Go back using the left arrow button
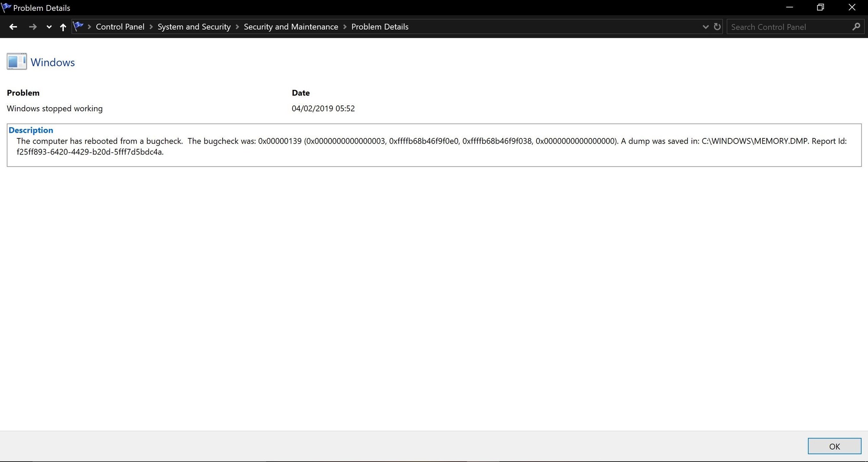Screen dimensions: 868x462 point(13,27)
